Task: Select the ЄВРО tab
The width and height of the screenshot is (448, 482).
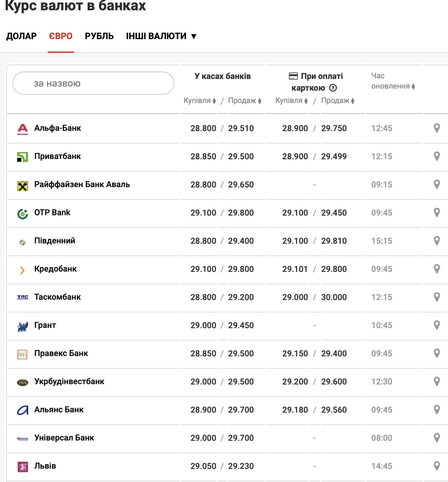Action: click(61, 36)
